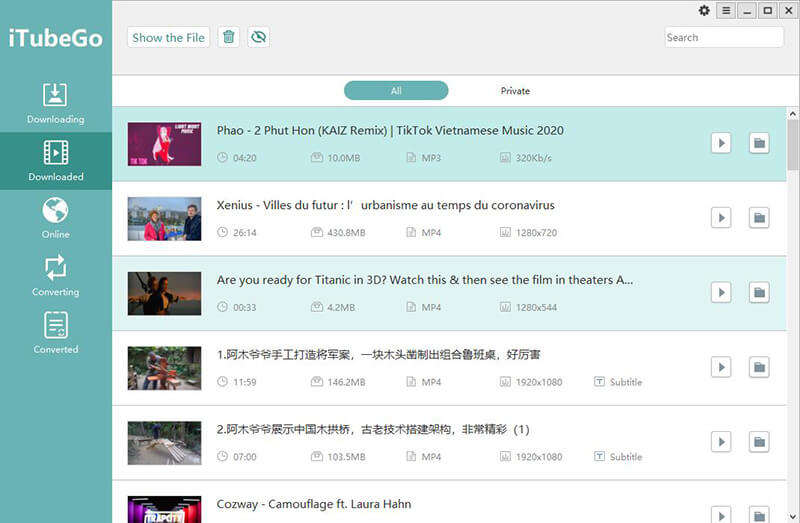The height and width of the screenshot is (523, 800).
Task: Open folder for Xenius - Villes du futur
Action: [x=759, y=218]
